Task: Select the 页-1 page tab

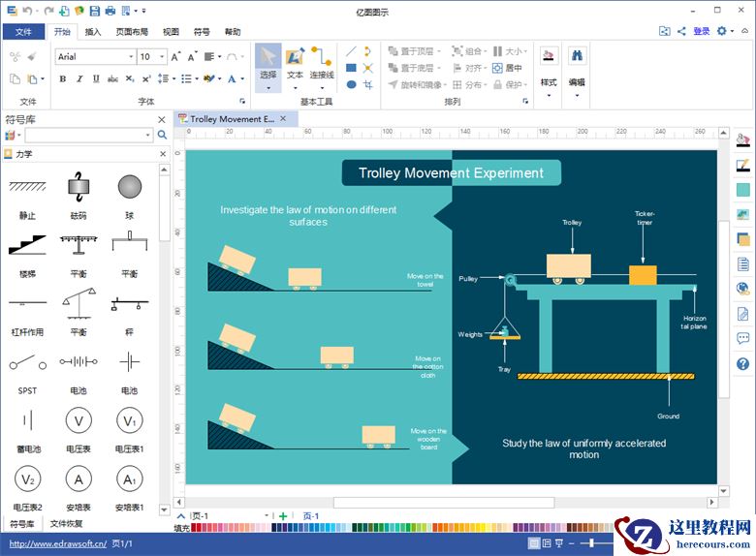Action: pos(311,516)
